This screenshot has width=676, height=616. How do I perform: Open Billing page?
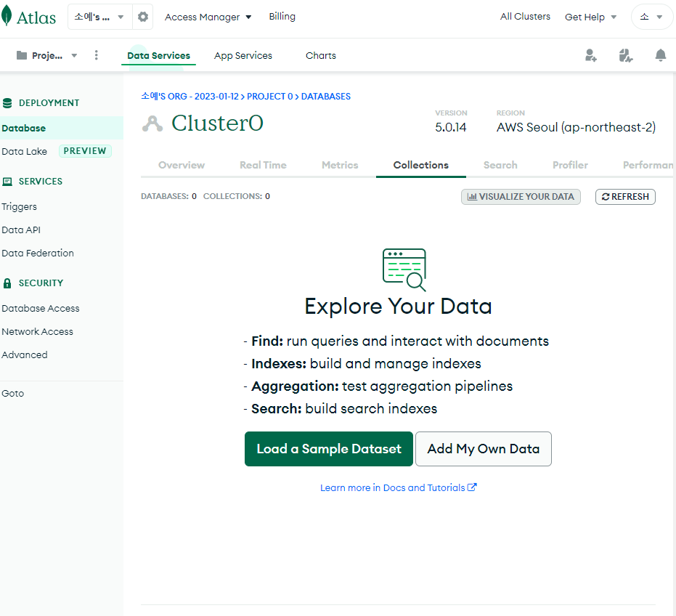[282, 17]
